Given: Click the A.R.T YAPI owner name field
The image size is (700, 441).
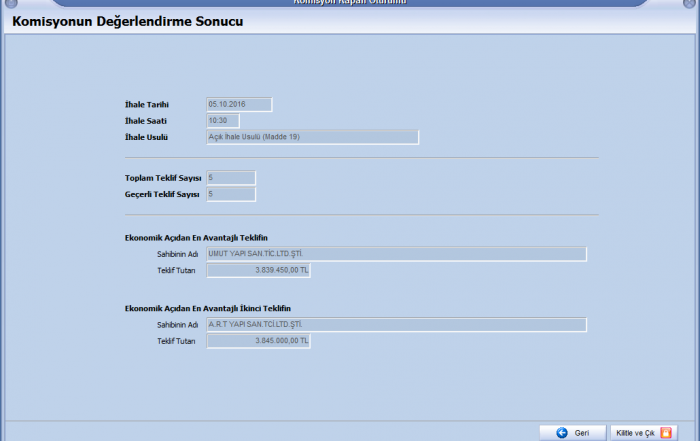Looking at the screenshot, I should point(395,325).
